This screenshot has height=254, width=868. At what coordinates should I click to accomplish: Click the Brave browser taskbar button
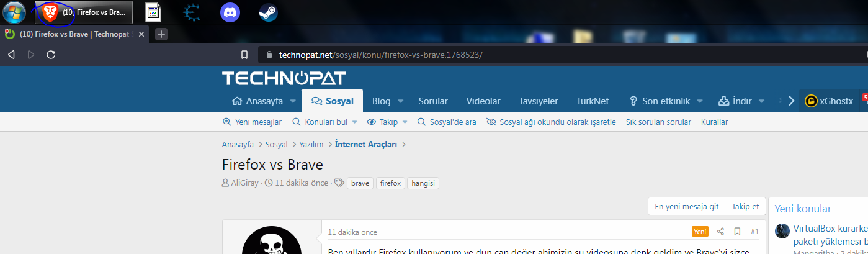click(84, 12)
